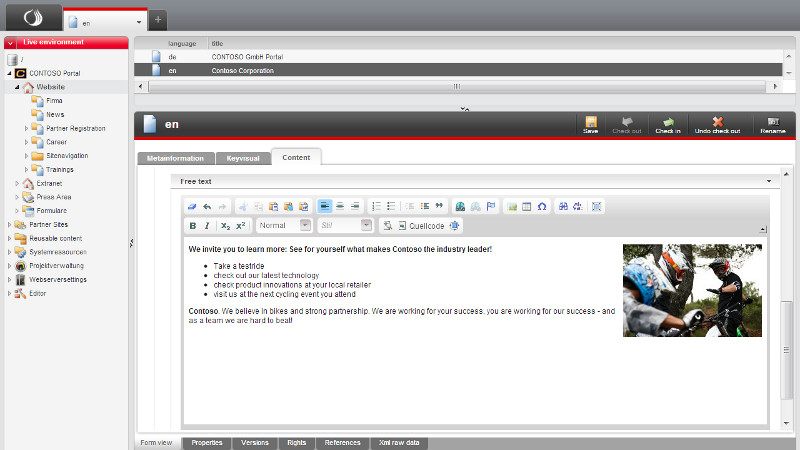Click the Rename icon
This screenshot has width=800, height=450.
(772, 123)
